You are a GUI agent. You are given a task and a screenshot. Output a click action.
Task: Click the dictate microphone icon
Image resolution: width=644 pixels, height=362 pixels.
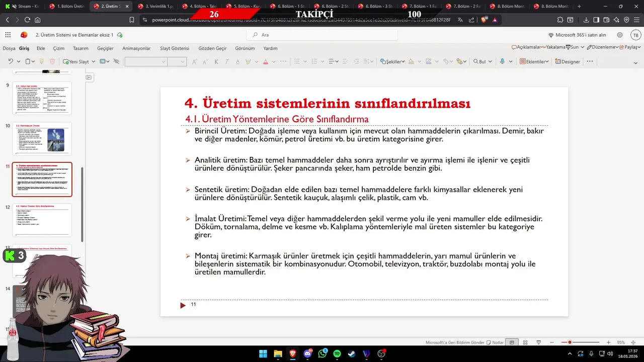[x=502, y=61]
